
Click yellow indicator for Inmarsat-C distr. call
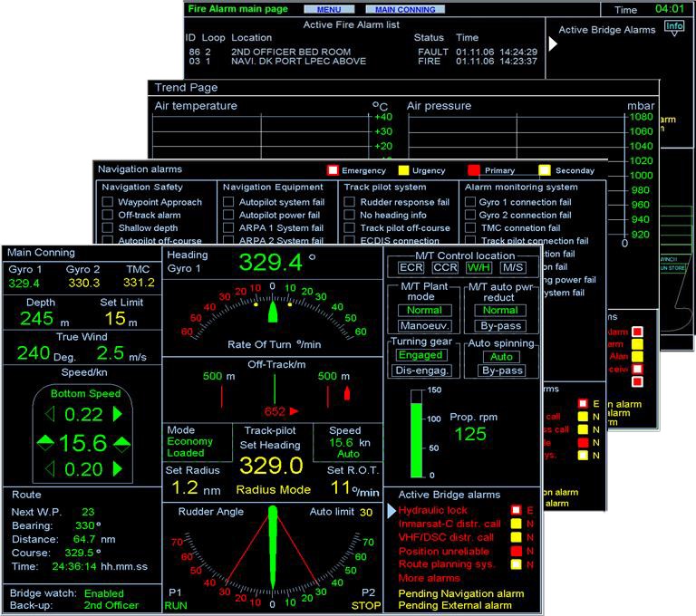(x=516, y=524)
